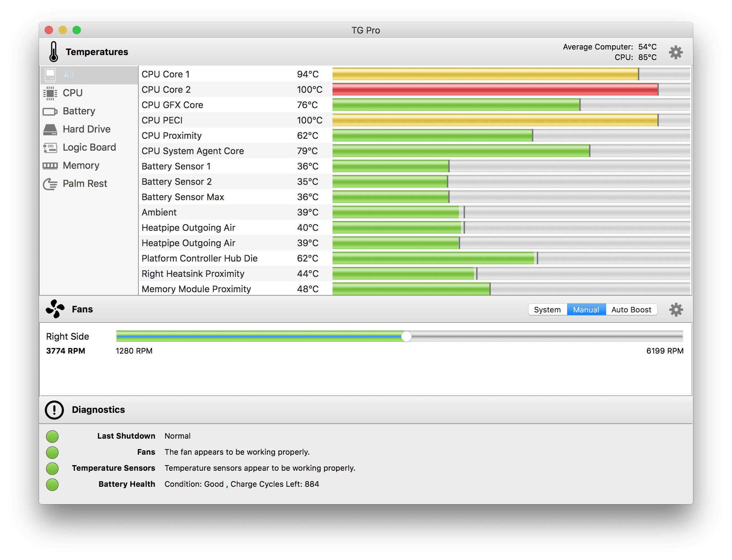Click the TG Pro window title

(366, 30)
